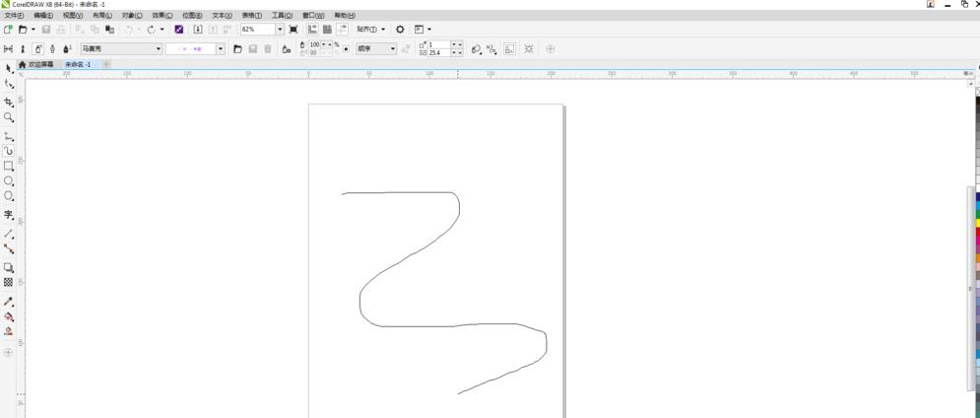Select the Rectangle tool

point(9,166)
